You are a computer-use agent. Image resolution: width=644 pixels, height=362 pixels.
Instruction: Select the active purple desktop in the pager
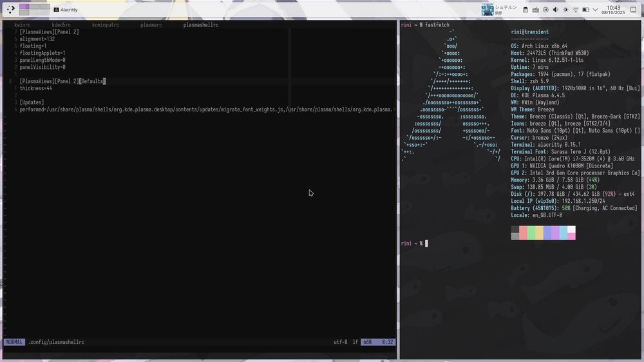tap(24, 6)
